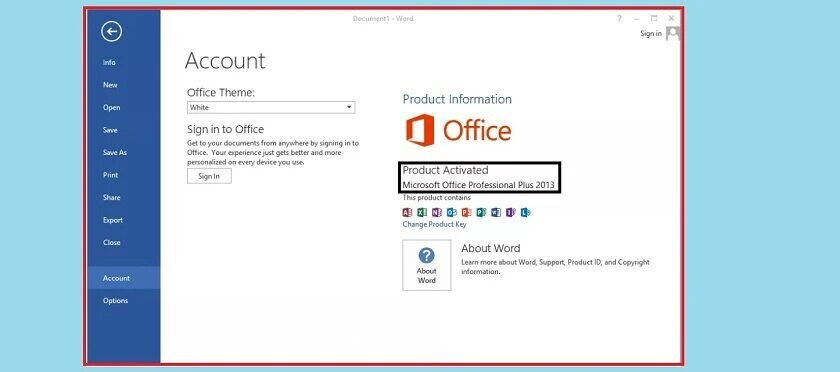Click the Excel product icon
The height and width of the screenshot is (372, 840).
pos(422,212)
